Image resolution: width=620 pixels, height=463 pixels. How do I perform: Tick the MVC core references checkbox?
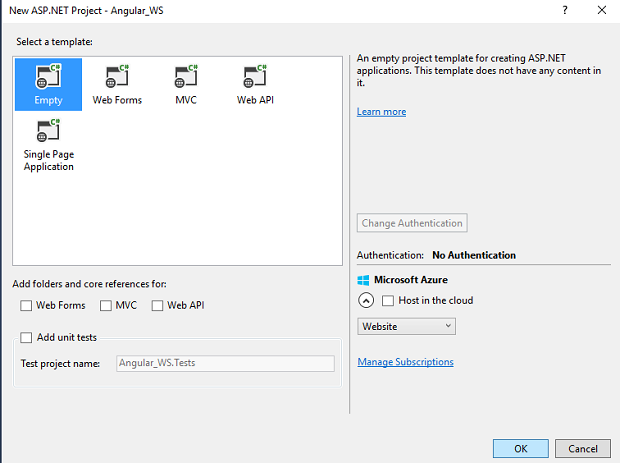coord(106,306)
